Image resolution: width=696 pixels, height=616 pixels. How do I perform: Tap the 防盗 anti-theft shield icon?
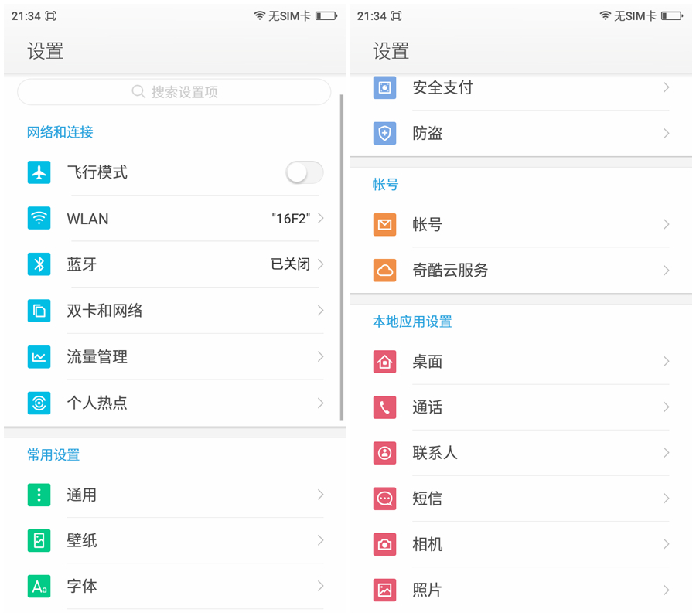pyautogui.click(x=384, y=133)
